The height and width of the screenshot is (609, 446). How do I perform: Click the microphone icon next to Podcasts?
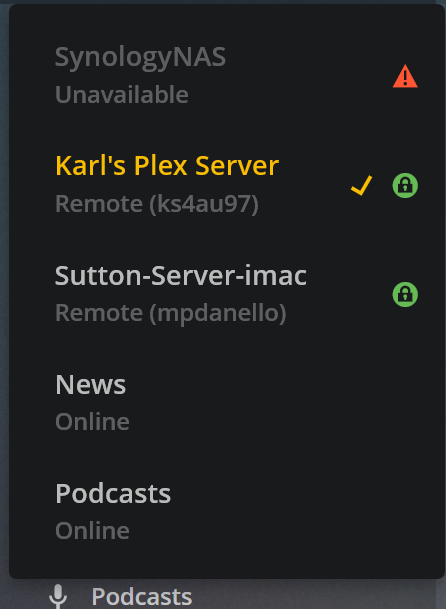point(58,596)
